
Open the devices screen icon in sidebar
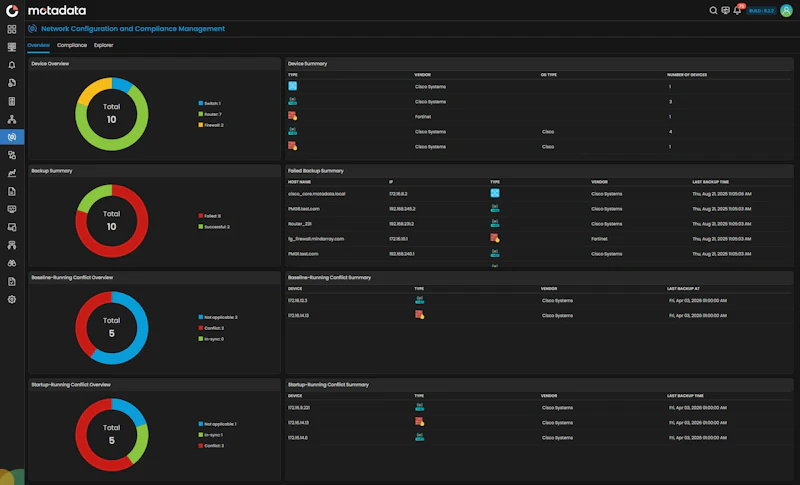(x=12, y=227)
